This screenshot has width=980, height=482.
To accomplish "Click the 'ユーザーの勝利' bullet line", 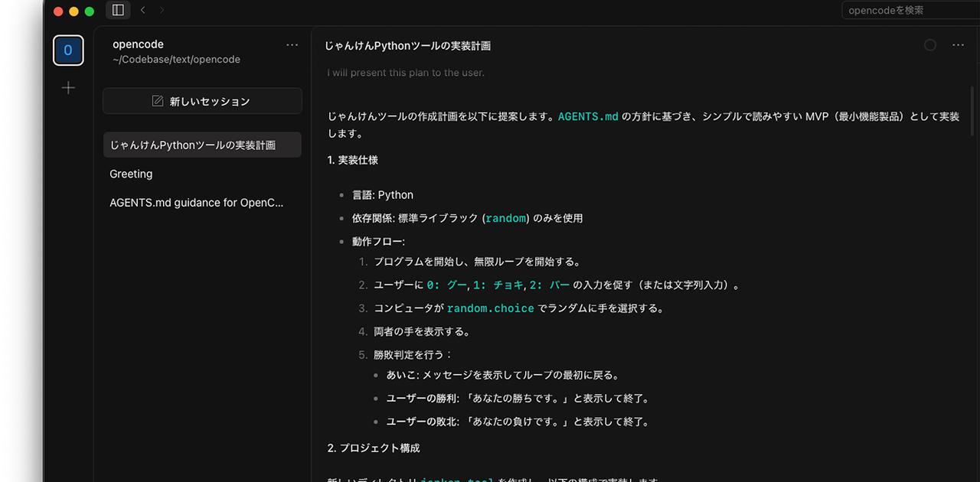I will pos(518,399).
